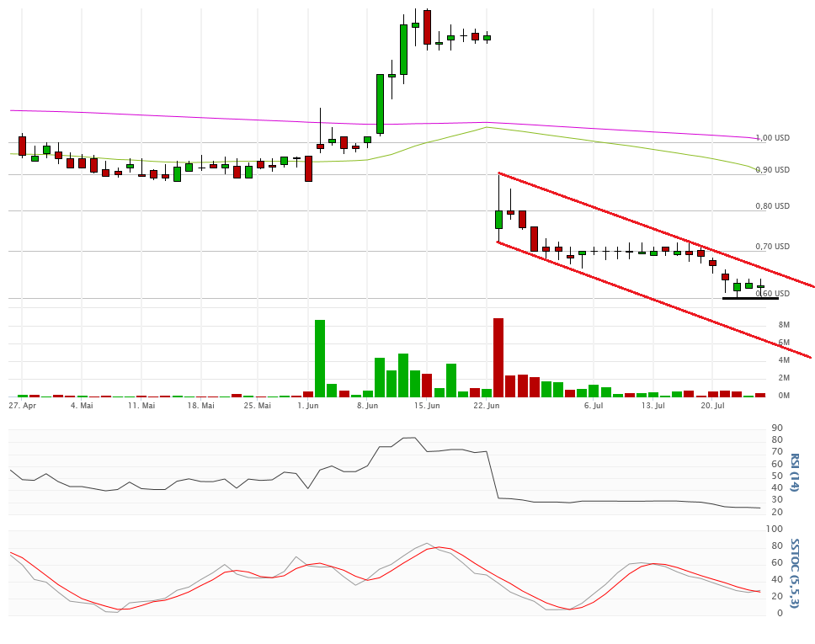This screenshot has height=644, width=815.
Task: Select the 1. Jun date marker
Action: click(308, 406)
